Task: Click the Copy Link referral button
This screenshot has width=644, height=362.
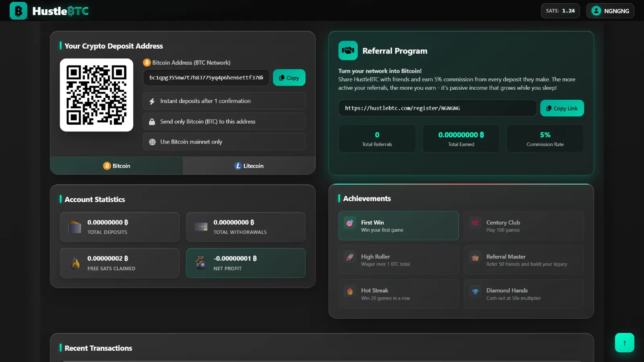Action: (x=561, y=108)
